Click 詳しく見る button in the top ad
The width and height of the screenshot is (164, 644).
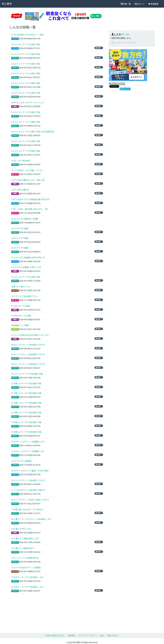(x=96, y=16)
